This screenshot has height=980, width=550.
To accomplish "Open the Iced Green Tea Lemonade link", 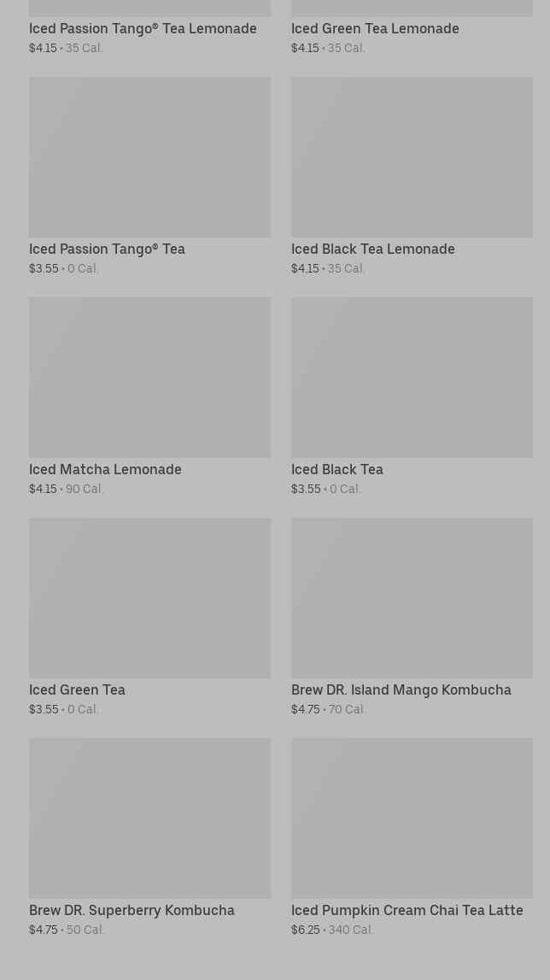I will click(x=375, y=29).
